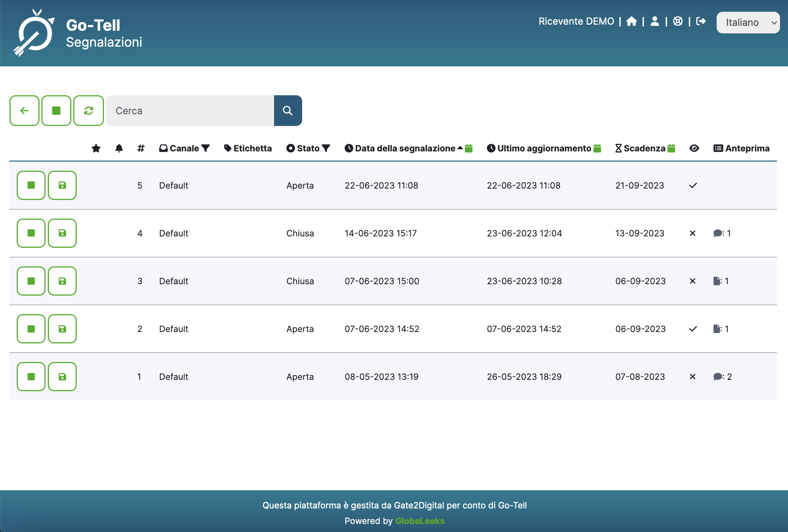
Task: Click the export icon on report 5's row
Action: (x=62, y=186)
